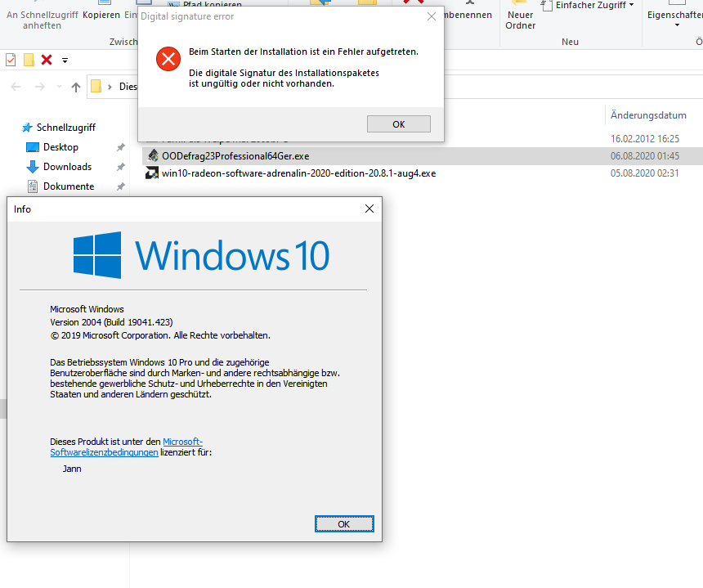This screenshot has height=588, width=703.
Task: Click Neuer Ordner in the ribbon
Action: tap(520, 20)
